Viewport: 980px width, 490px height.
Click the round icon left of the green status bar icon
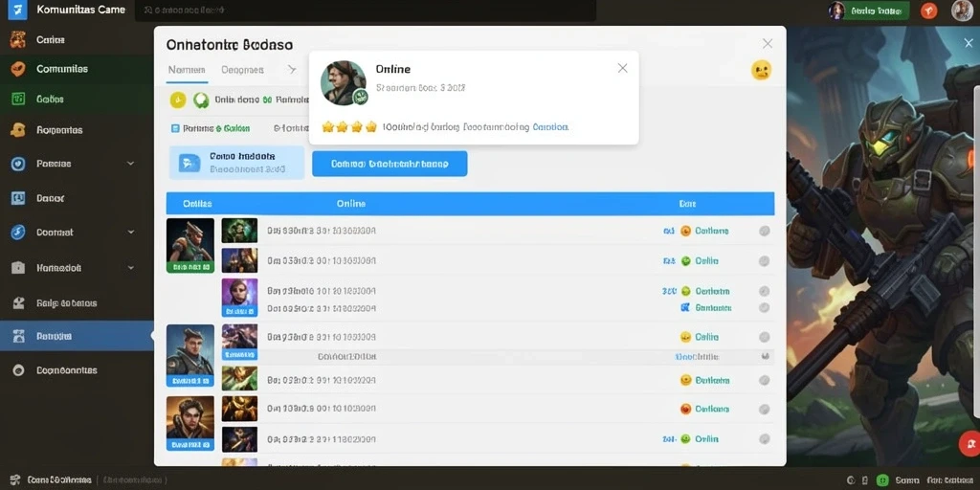pyautogui.click(x=851, y=480)
